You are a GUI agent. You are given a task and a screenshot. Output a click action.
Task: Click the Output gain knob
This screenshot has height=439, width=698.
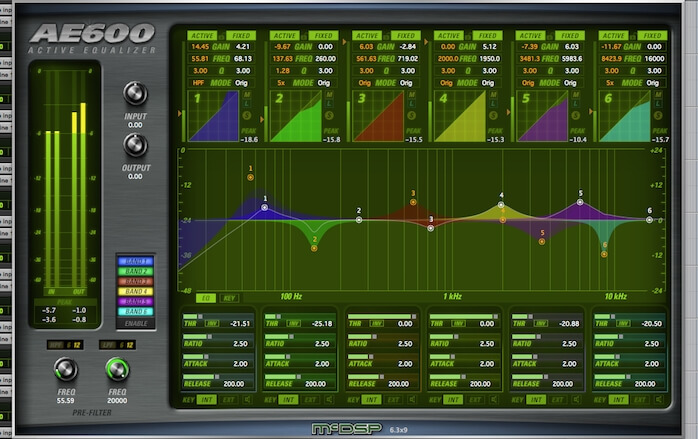(x=134, y=145)
